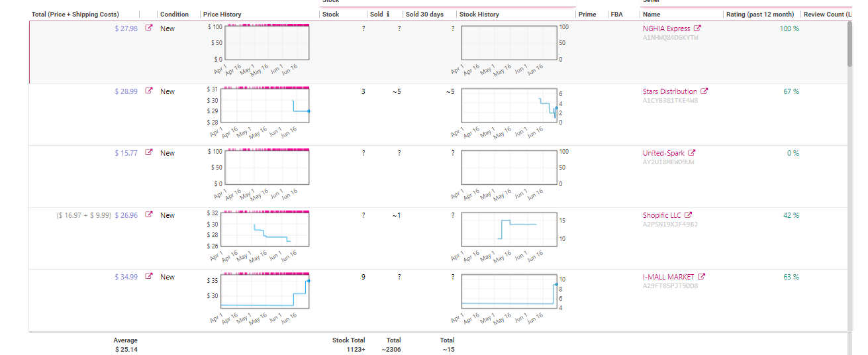Click United-Spark stock history chart
This screenshot has width=868, height=355.
coord(508,167)
